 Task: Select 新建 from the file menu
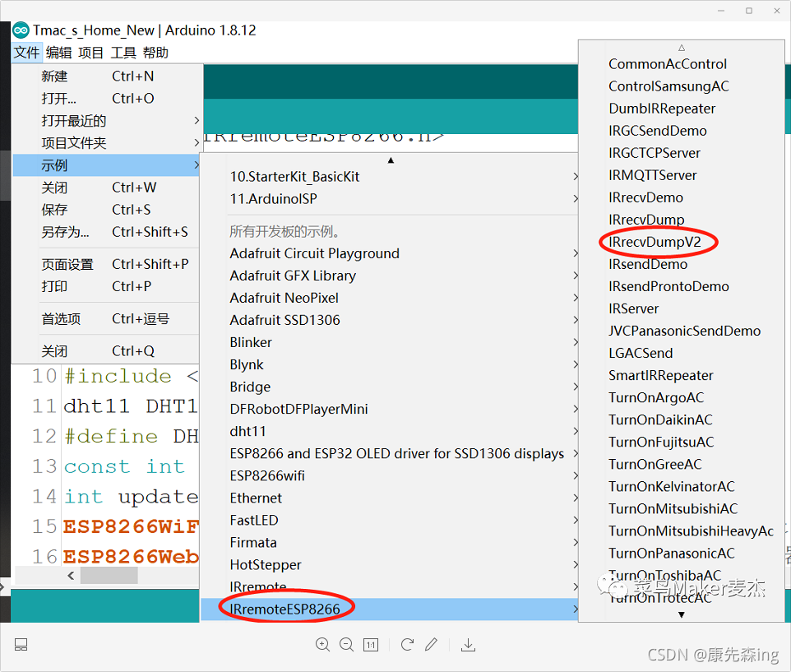point(106,76)
